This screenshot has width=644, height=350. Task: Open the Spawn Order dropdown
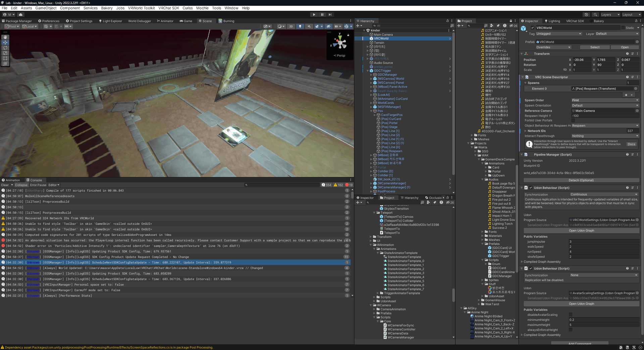605,100
